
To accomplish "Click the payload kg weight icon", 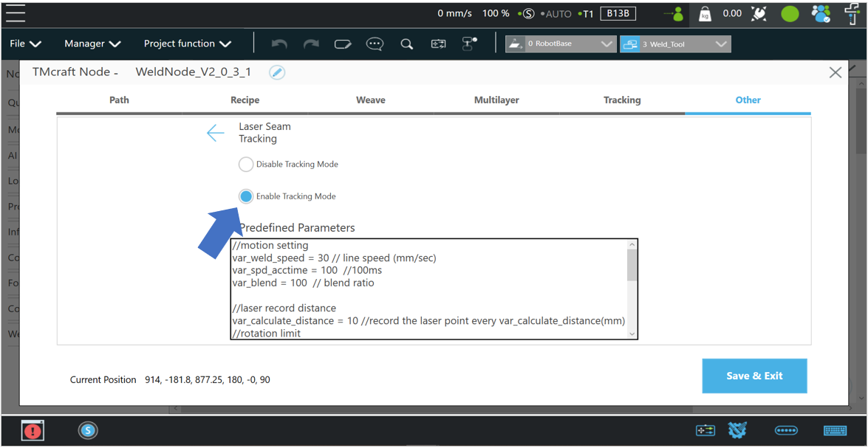I will (705, 14).
